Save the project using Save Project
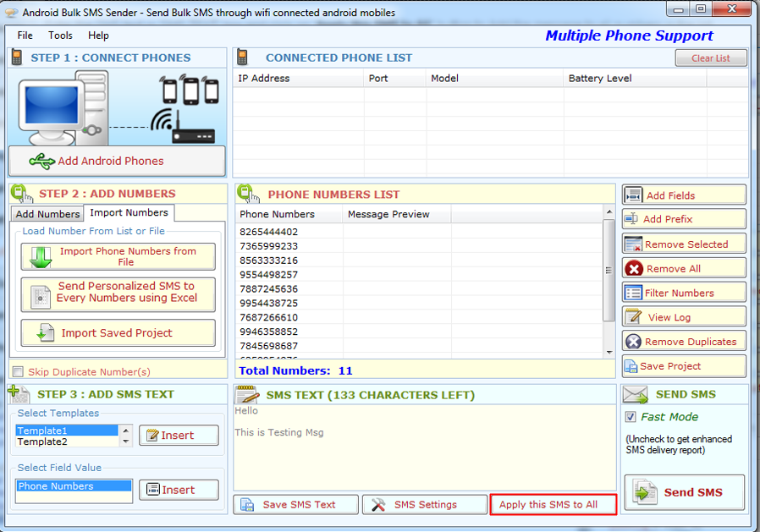 coord(684,366)
